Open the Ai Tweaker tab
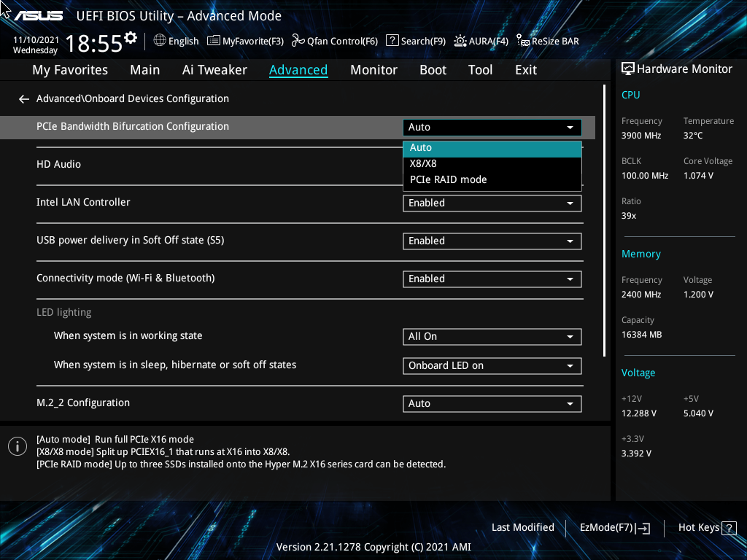Viewport: 747px width, 560px height. point(214,70)
